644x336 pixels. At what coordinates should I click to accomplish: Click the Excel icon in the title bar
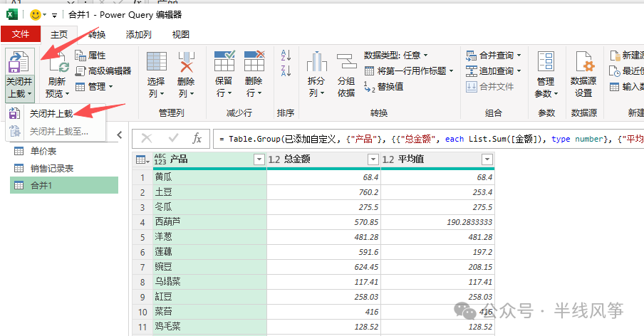[11, 15]
